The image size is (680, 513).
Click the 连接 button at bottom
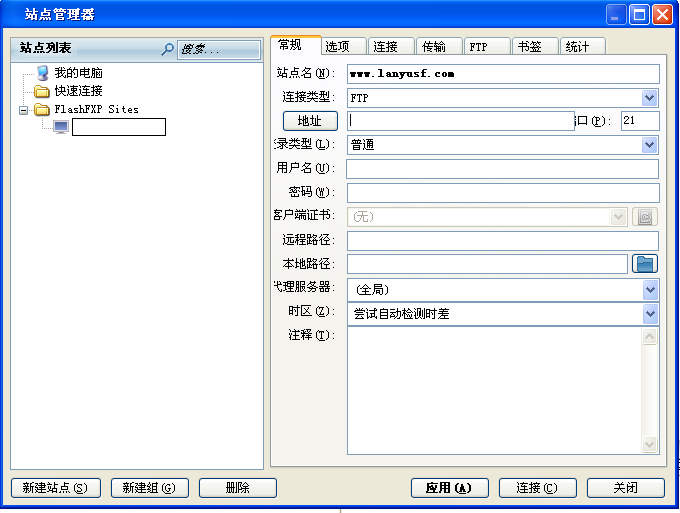[x=538, y=488]
